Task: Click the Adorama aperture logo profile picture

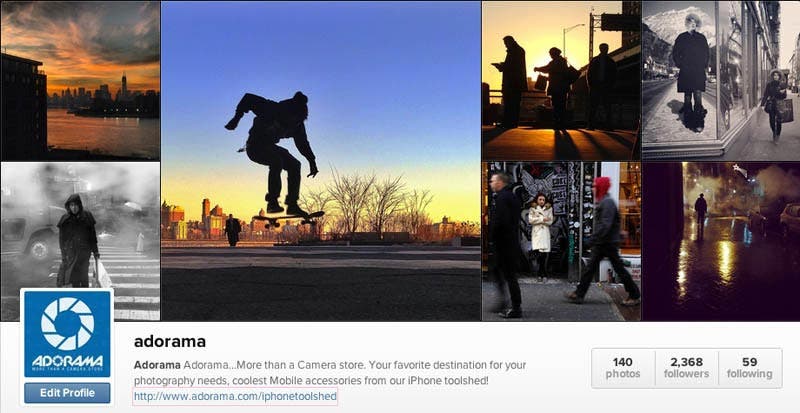Action: click(67, 334)
